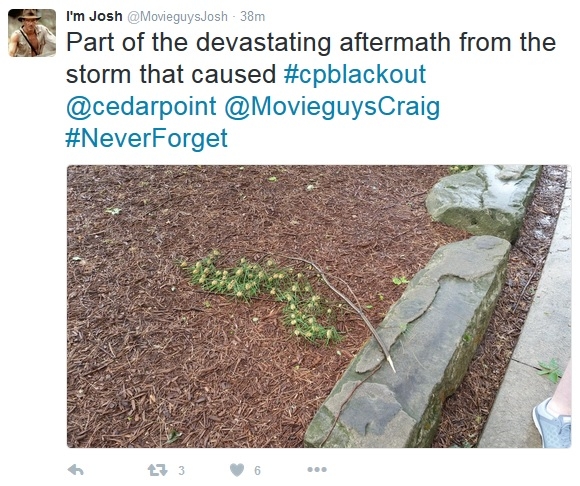The width and height of the screenshot is (580, 486).
Task: Click the gray sneaker in the photo corner
Action: pyautogui.click(x=552, y=425)
